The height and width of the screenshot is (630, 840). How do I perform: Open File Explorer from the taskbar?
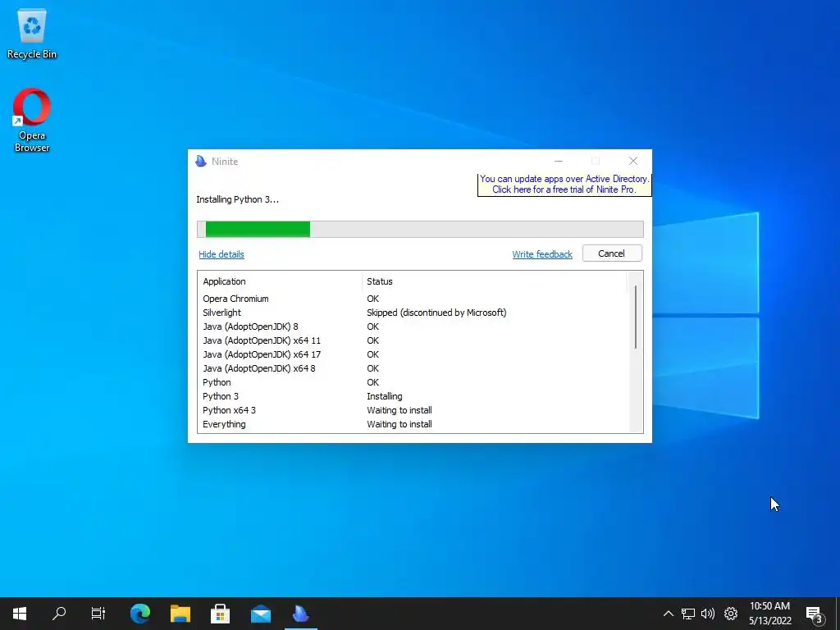coord(180,614)
